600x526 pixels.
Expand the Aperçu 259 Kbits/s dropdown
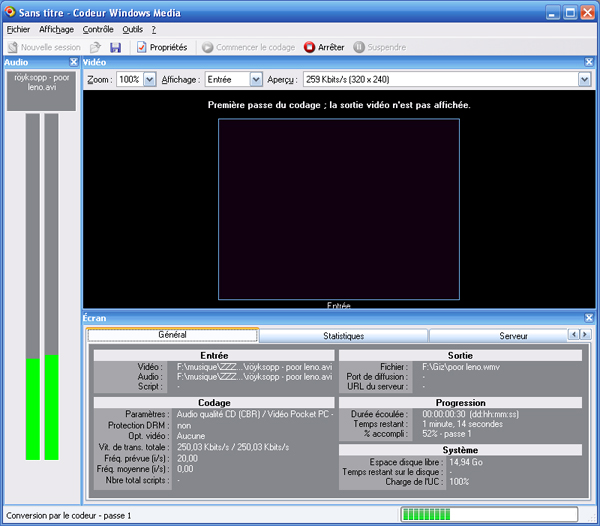(584, 80)
